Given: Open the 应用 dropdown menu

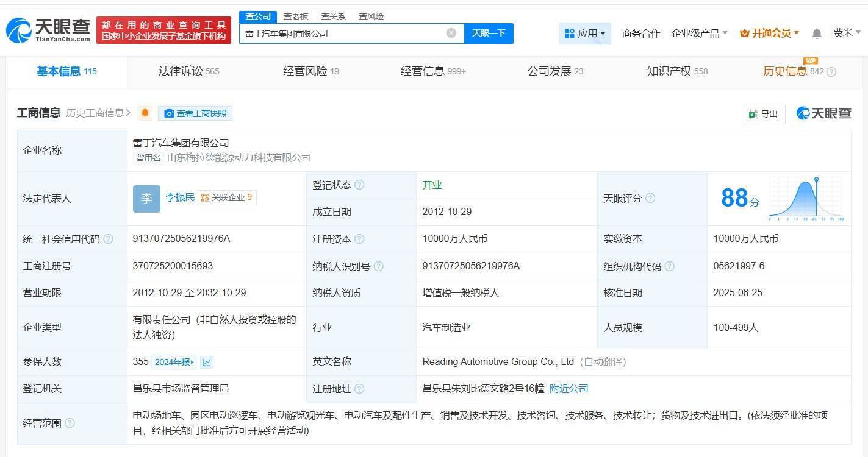Looking at the screenshot, I should [x=585, y=34].
